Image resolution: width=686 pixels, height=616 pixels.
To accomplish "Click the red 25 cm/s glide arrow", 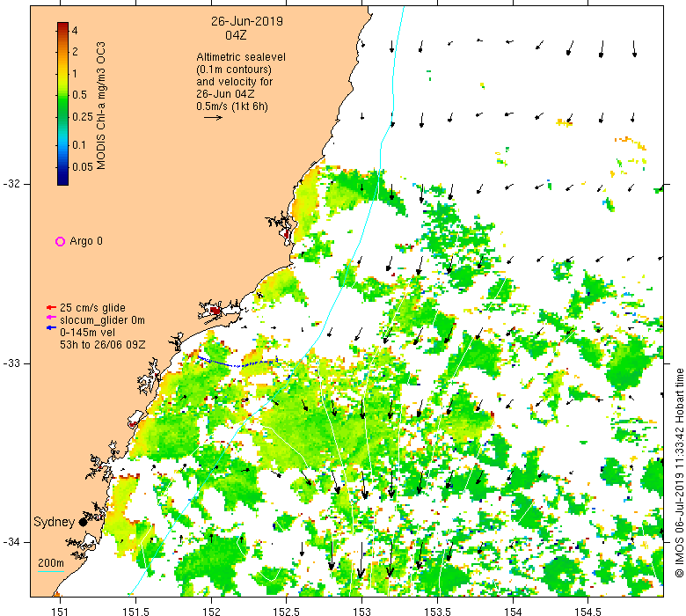I will [52, 307].
